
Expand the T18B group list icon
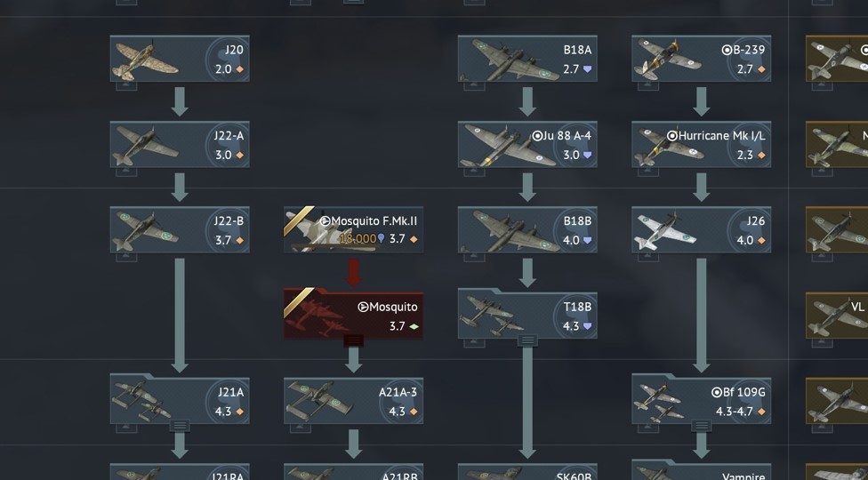(527, 340)
